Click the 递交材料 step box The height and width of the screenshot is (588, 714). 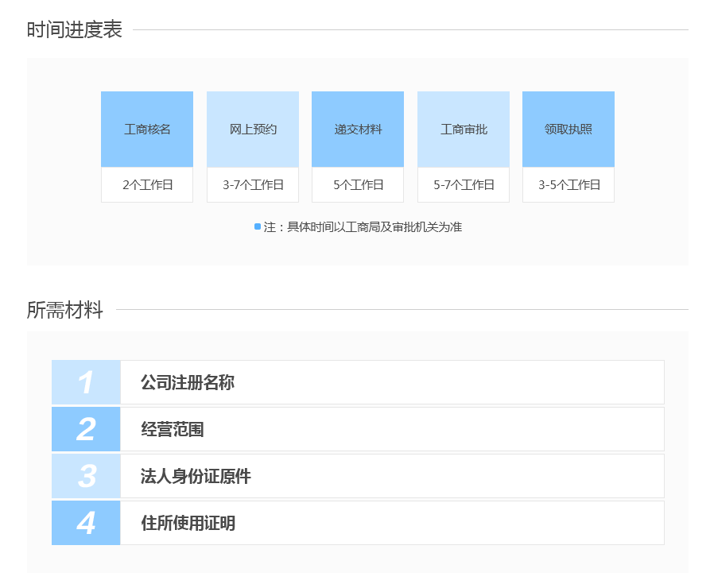[x=358, y=130]
